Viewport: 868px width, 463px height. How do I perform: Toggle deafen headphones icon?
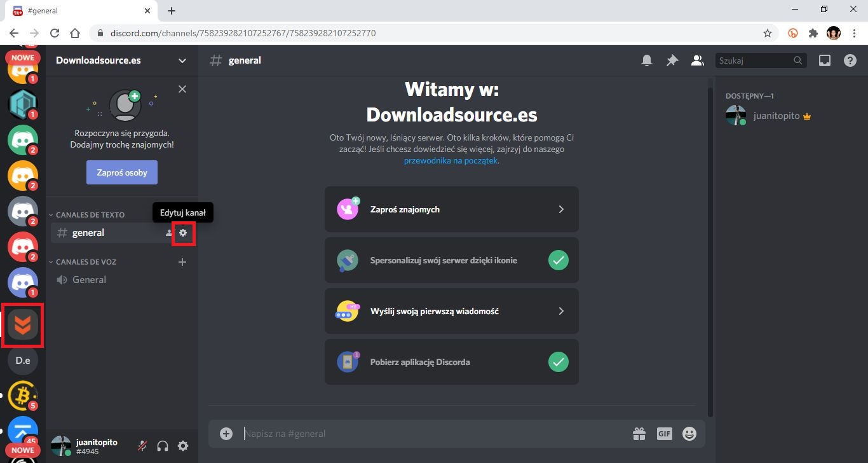pos(163,446)
